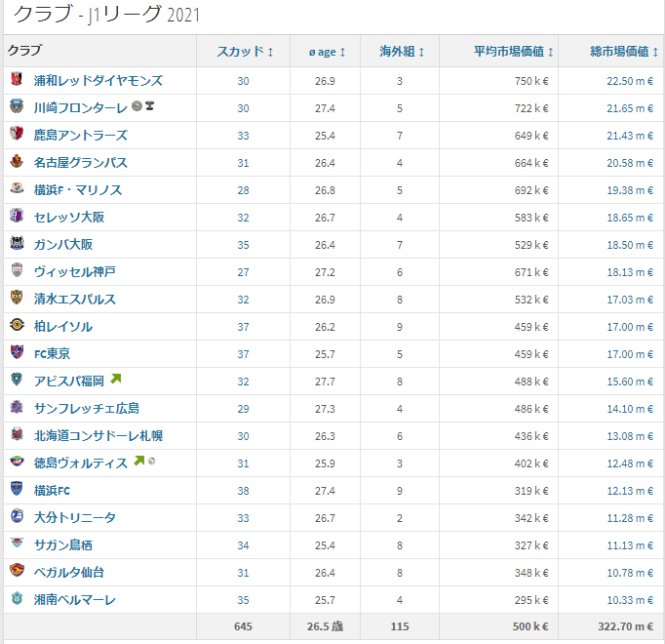Sort table by 海外組 column
The width and height of the screenshot is (665, 644).
pos(402,52)
